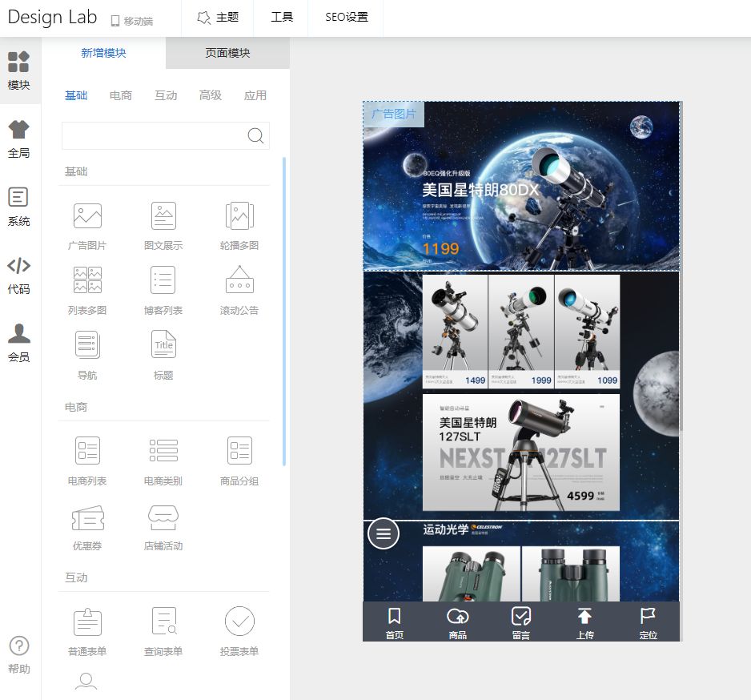751x700 pixels.
Task: Select the 互动 category tab
Action: coord(166,95)
